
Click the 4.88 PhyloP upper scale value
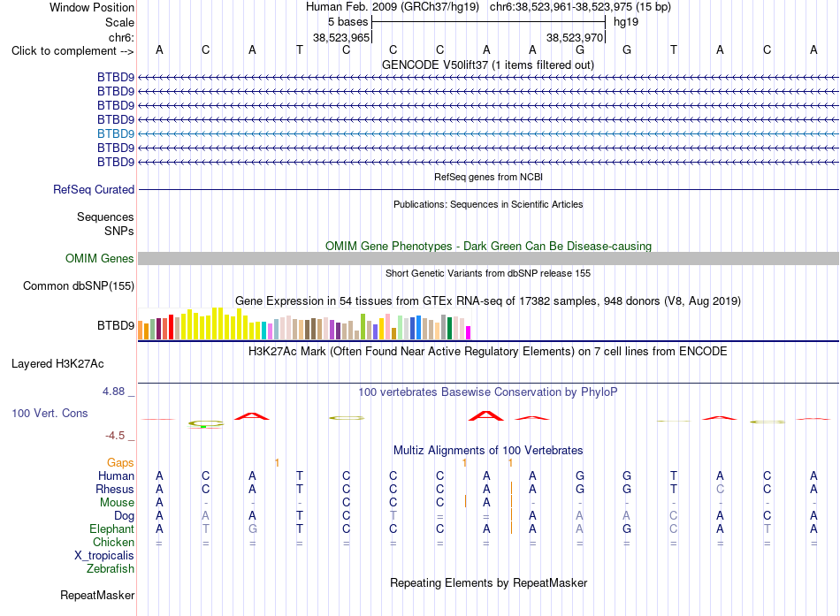pos(113,392)
